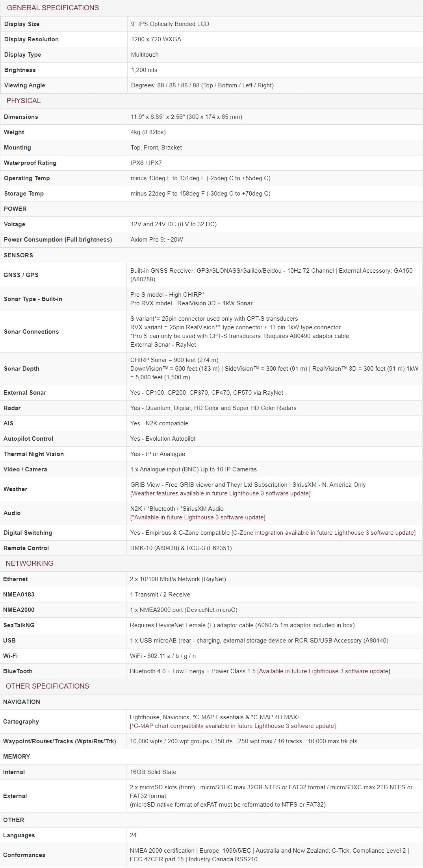Click the Waterproof Rating row label
The width and height of the screenshot is (423, 868).
point(30,163)
